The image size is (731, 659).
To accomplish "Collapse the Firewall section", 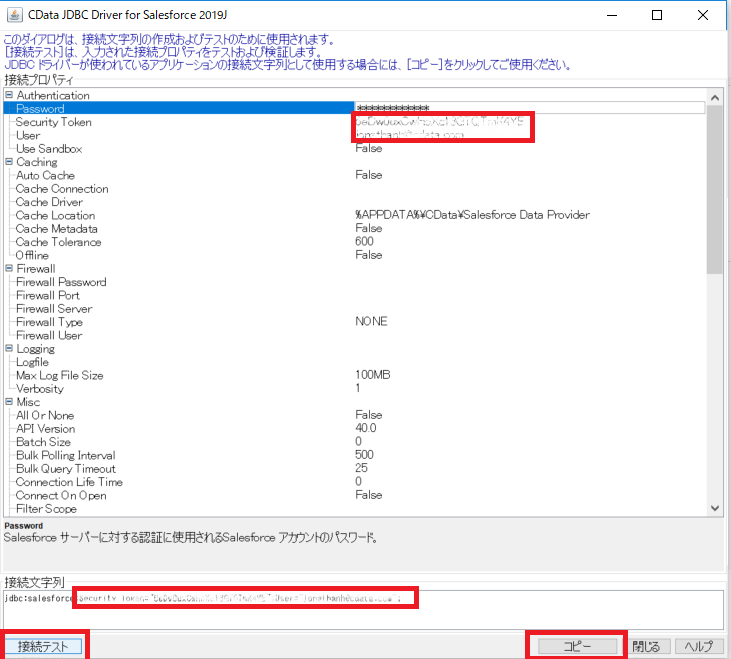I will pyautogui.click(x=9, y=268).
